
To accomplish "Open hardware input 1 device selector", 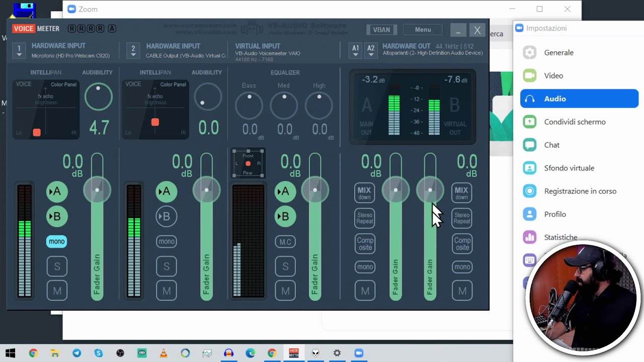I will [x=19, y=51].
